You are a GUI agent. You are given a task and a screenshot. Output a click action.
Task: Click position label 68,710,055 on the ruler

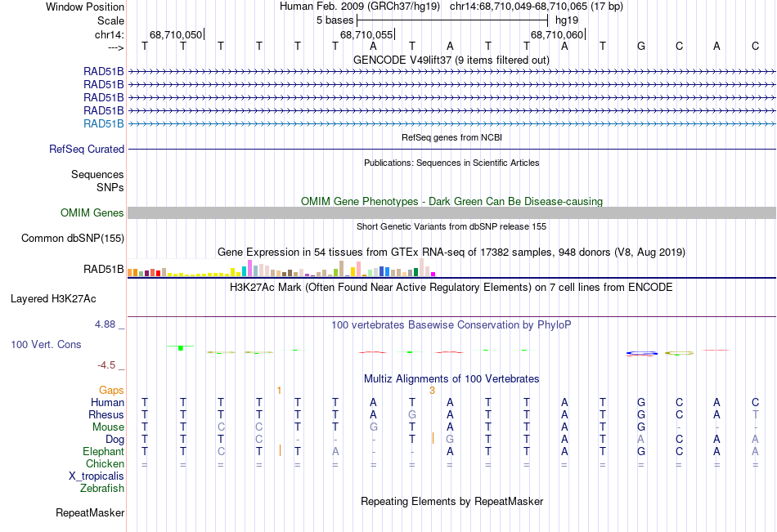tap(366, 34)
